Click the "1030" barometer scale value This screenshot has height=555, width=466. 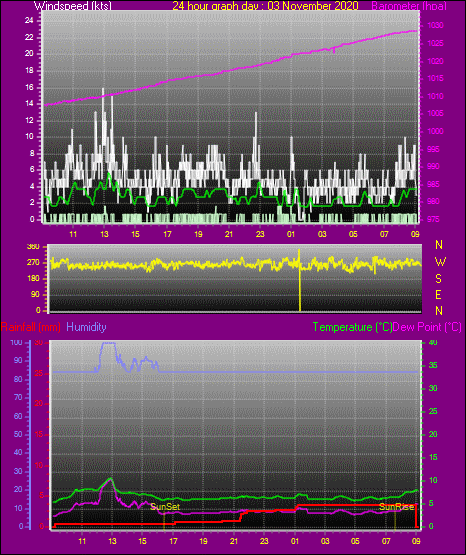[x=435, y=25]
